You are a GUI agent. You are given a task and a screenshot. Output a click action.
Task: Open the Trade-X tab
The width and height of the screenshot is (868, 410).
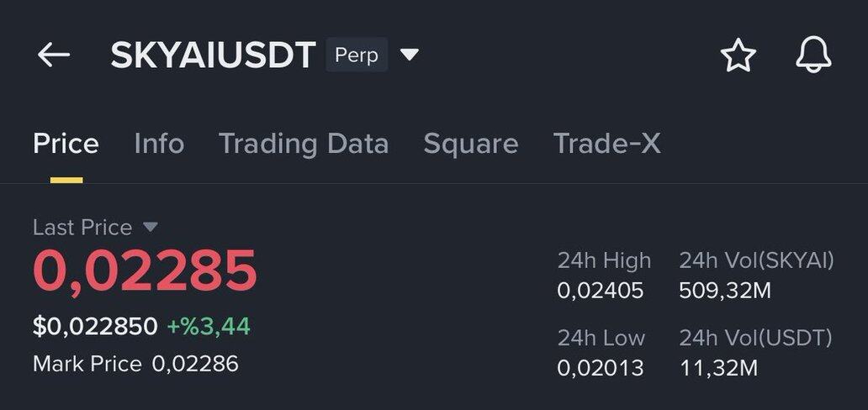606,144
